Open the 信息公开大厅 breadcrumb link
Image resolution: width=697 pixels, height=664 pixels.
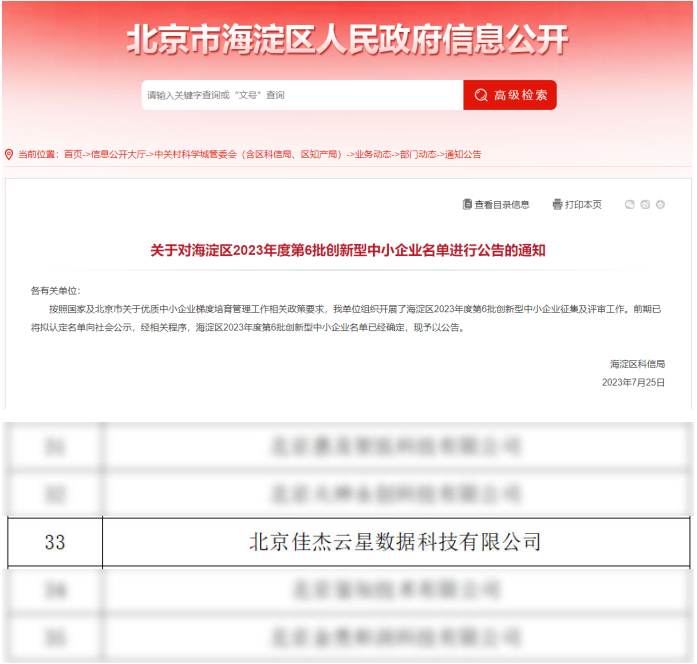point(118,154)
